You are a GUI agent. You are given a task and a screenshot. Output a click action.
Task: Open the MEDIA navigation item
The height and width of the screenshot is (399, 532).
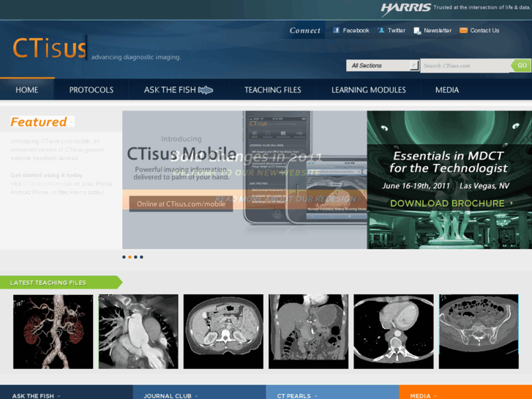click(447, 89)
